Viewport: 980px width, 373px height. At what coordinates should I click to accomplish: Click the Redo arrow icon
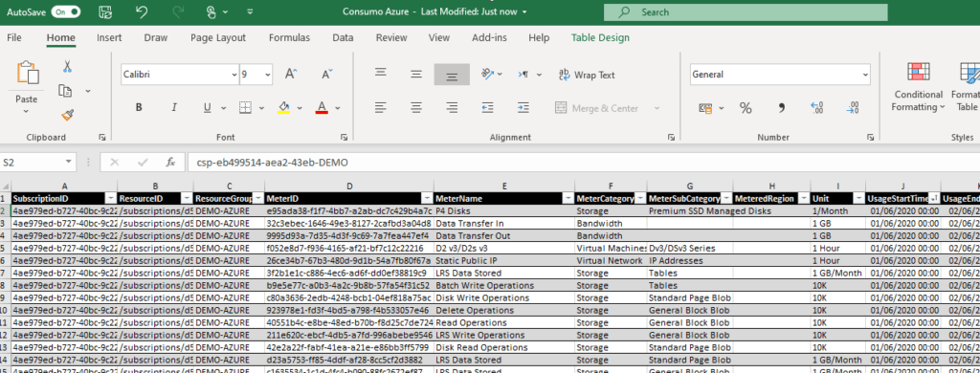[177, 11]
